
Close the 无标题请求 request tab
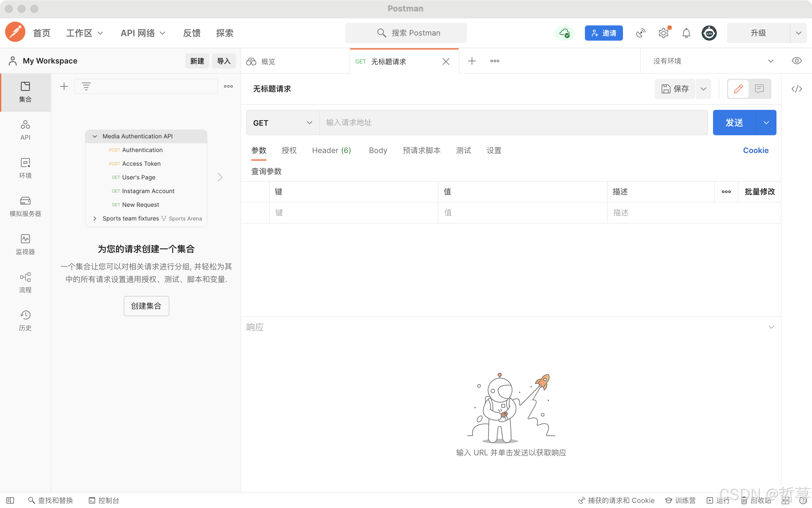pyautogui.click(x=446, y=62)
